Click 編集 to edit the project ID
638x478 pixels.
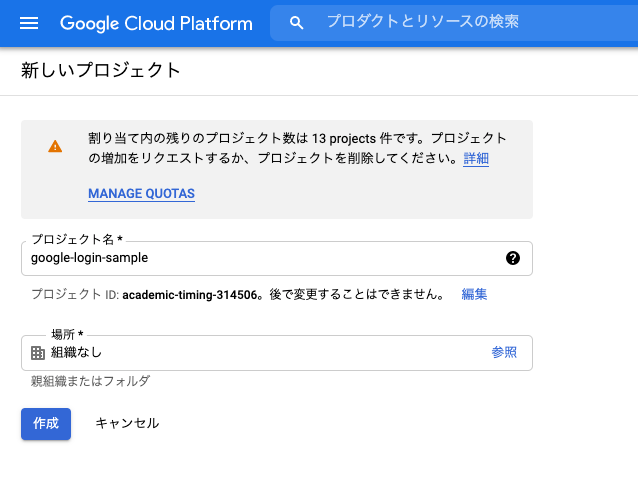[474, 294]
